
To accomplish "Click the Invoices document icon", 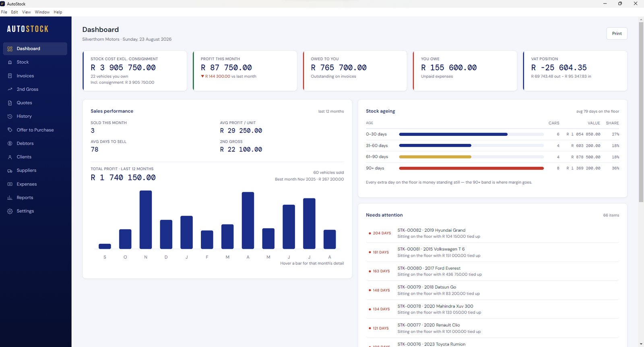I will point(10,76).
